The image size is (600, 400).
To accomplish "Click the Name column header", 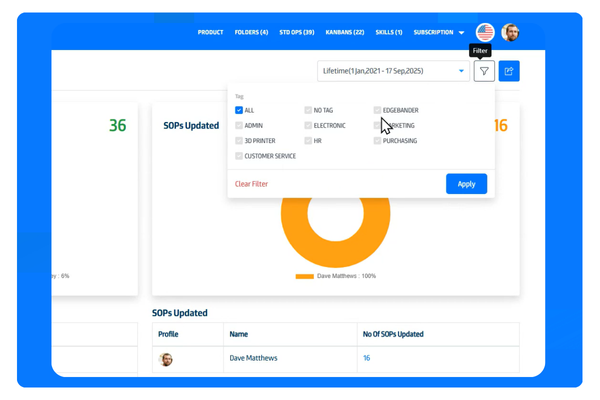I will pos(239,334).
